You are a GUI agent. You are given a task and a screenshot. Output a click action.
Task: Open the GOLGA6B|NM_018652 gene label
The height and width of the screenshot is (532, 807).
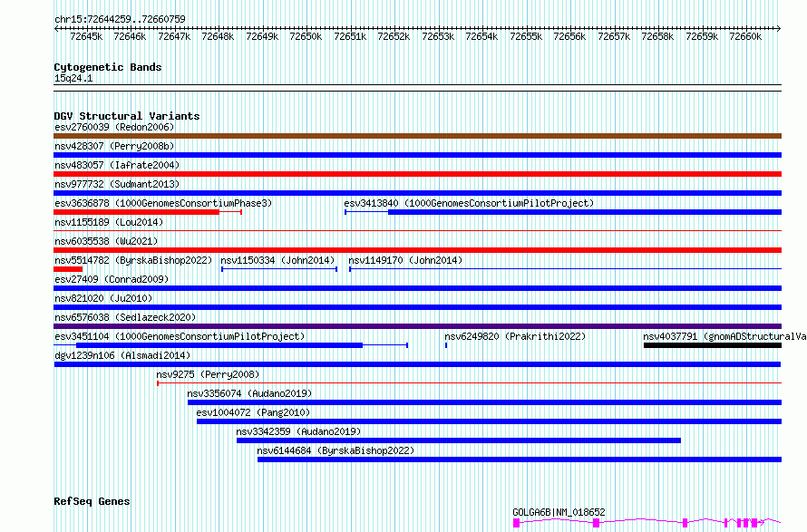tap(559, 512)
